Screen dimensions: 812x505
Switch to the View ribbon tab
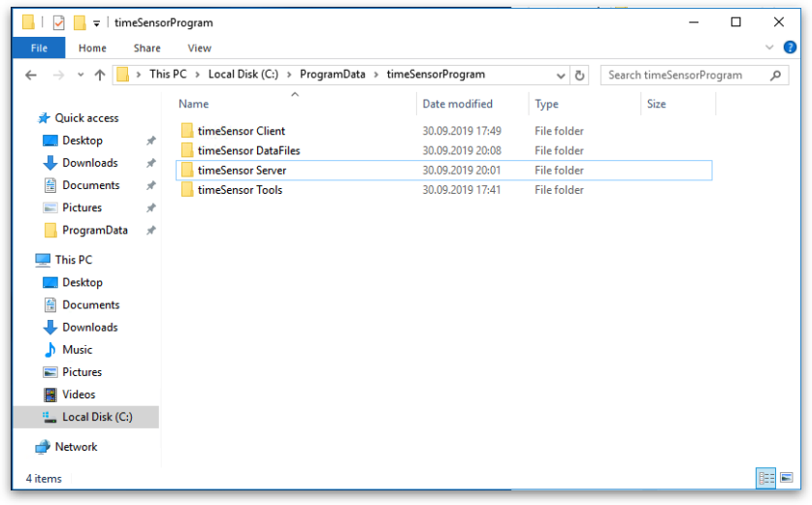point(200,48)
